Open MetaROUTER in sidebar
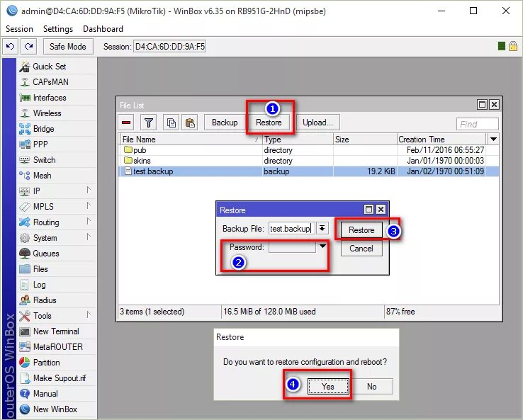 [x=57, y=347]
